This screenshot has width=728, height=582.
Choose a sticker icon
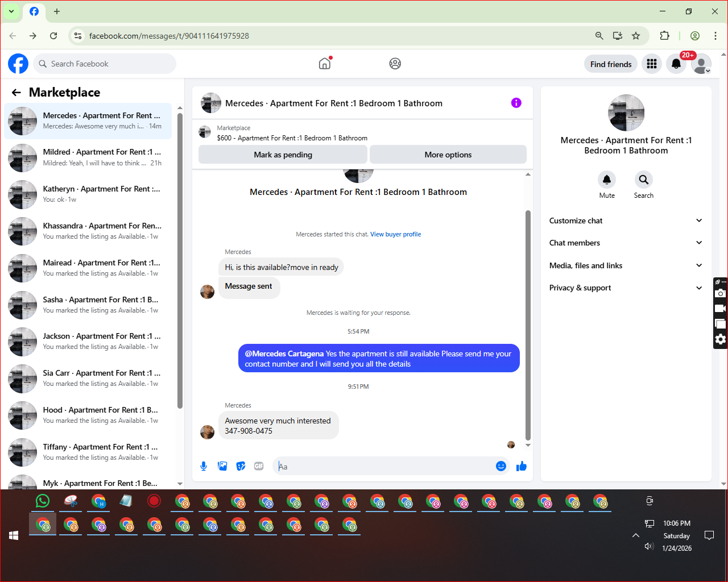point(241,466)
